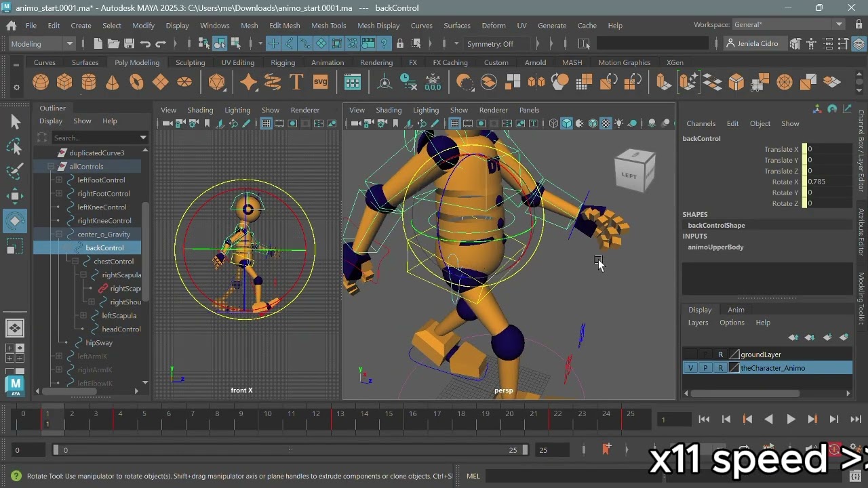Switch to the Sculpting shelf tab
Image resolution: width=868 pixels, height=488 pixels.
click(x=190, y=62)
